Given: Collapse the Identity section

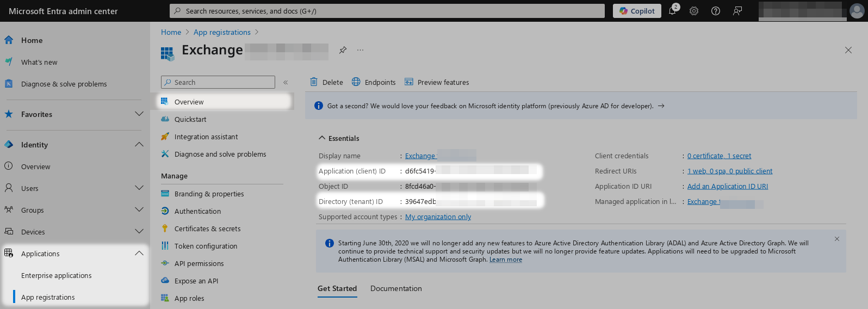Looking at the screenshot, I should tap(139, 145).
